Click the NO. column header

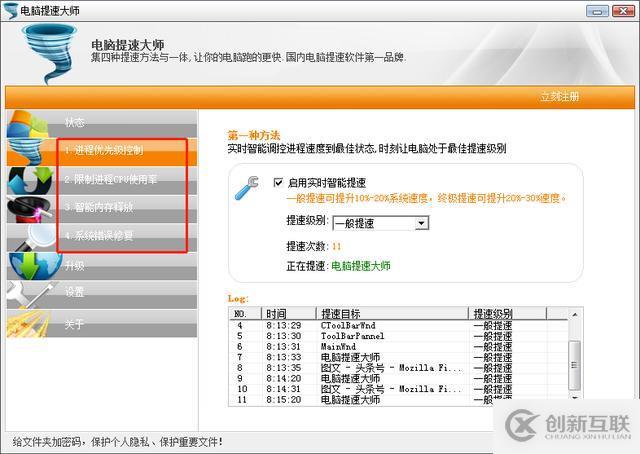(245, 314)
